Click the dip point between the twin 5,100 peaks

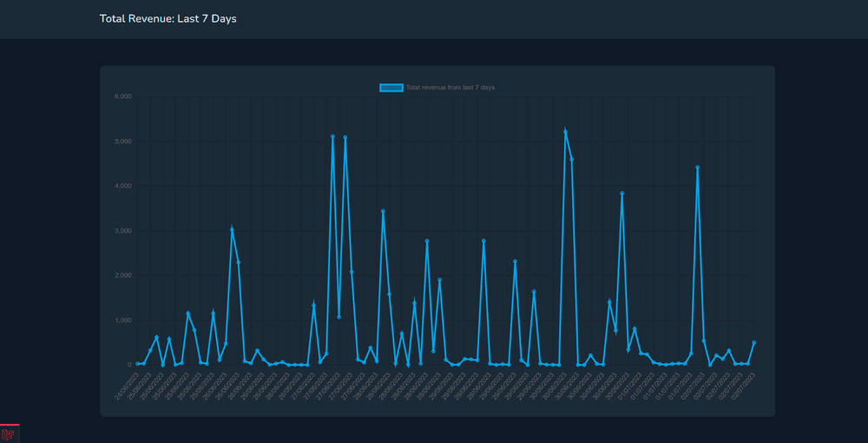click(x=339, y=317)
